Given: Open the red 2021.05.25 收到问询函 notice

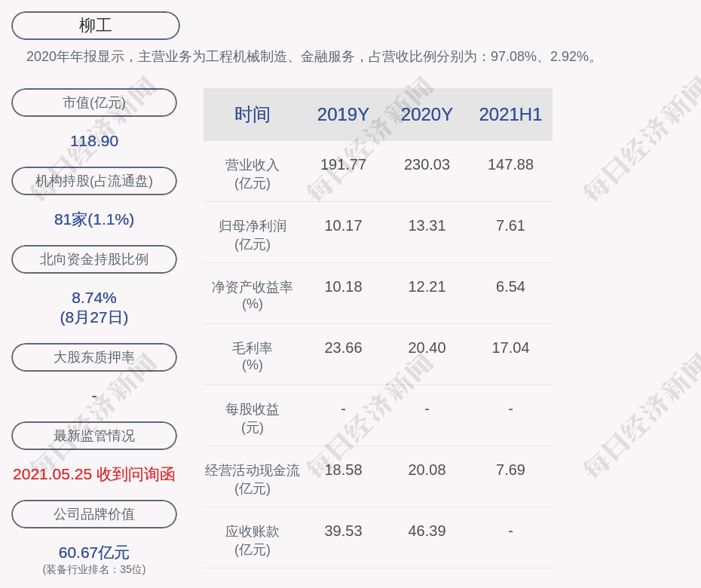Looking at the screenshot, I should coord(94,474).
